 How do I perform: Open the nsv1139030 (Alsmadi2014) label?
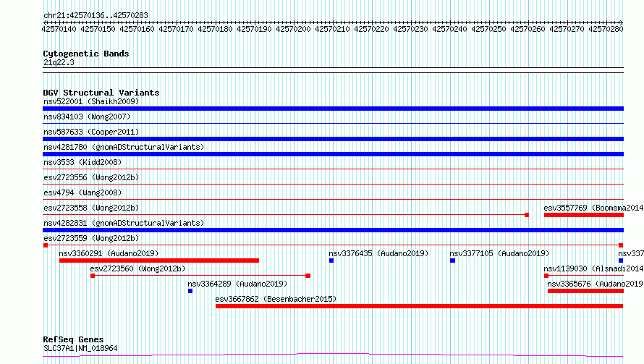pos(593,268)
